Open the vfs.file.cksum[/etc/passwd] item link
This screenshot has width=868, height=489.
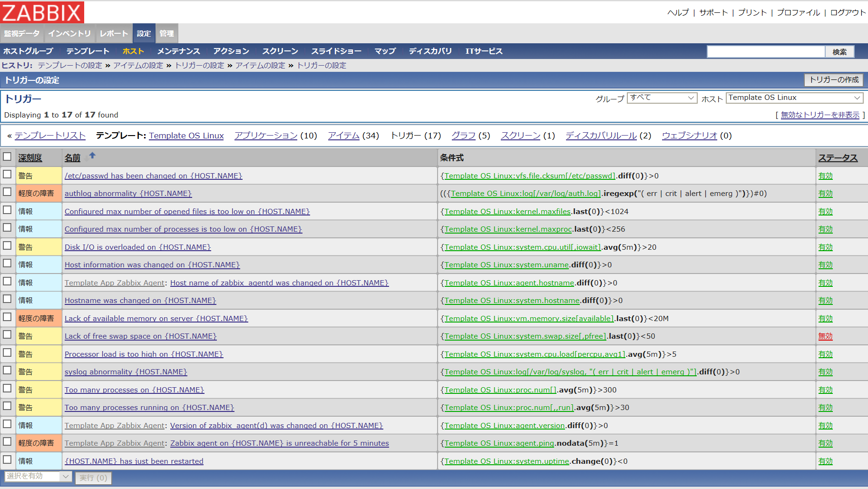point(530,176)
